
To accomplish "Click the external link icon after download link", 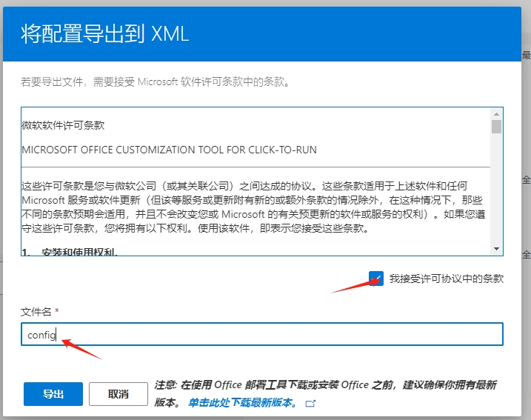I will click(310, 404).
